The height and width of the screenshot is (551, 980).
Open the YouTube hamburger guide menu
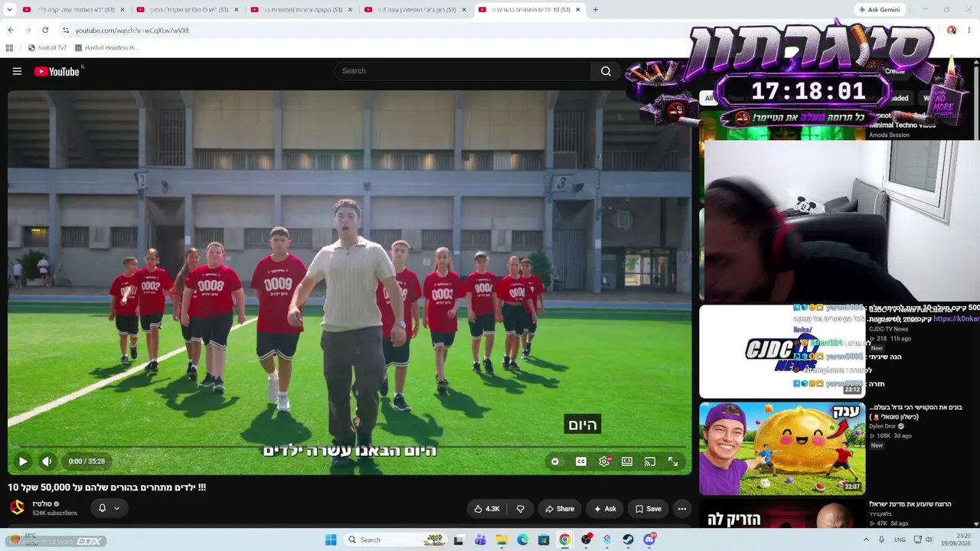17,71
